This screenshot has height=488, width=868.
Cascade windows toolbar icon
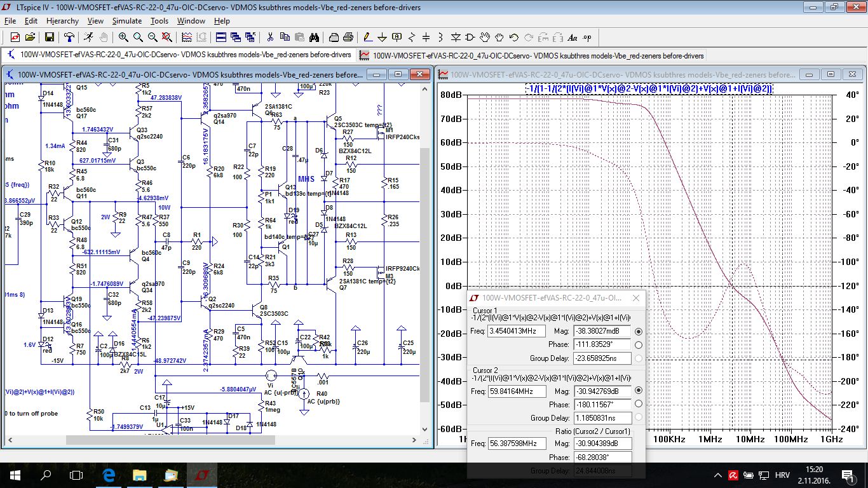point(236,37)
